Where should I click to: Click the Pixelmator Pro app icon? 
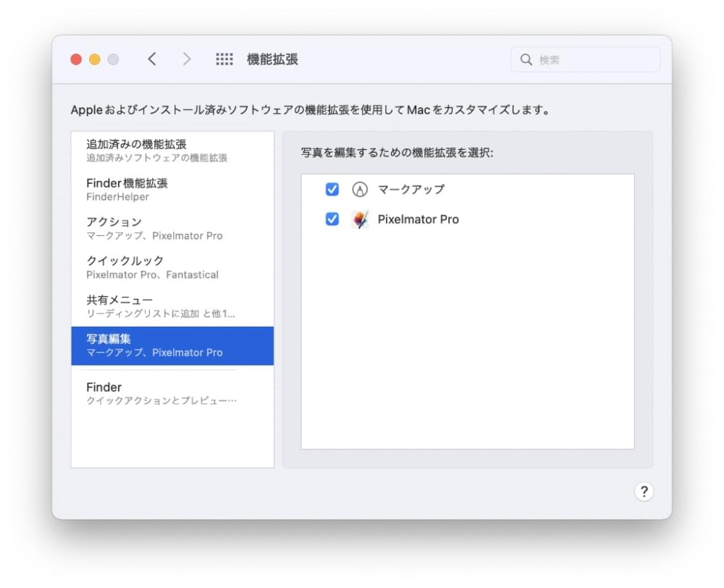tap(360, 219)
